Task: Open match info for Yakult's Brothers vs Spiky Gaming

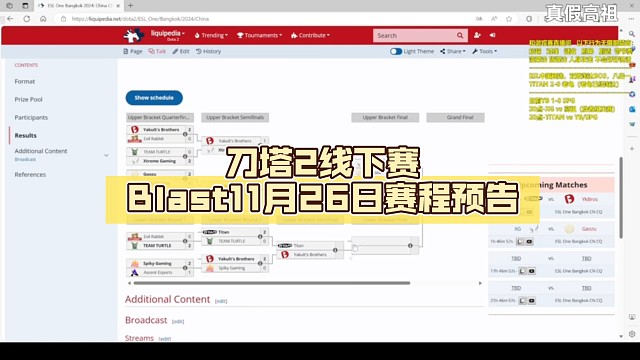Action: tap(260, 263)
